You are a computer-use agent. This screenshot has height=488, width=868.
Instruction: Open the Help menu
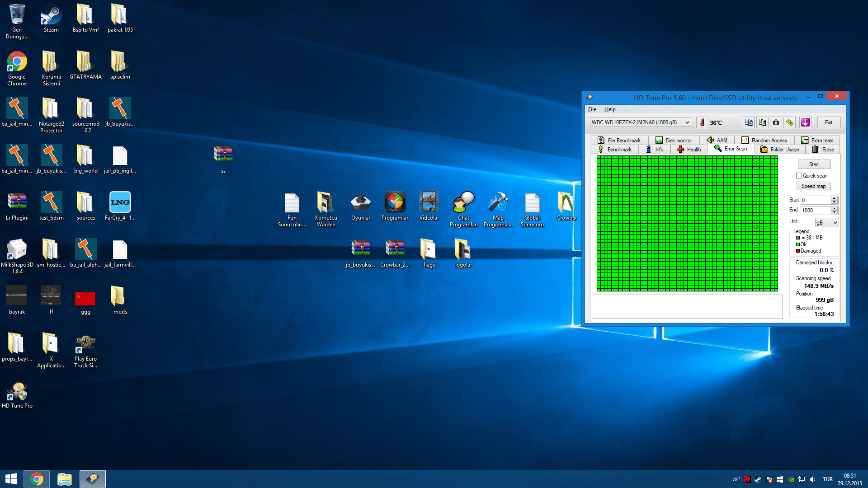609,109
